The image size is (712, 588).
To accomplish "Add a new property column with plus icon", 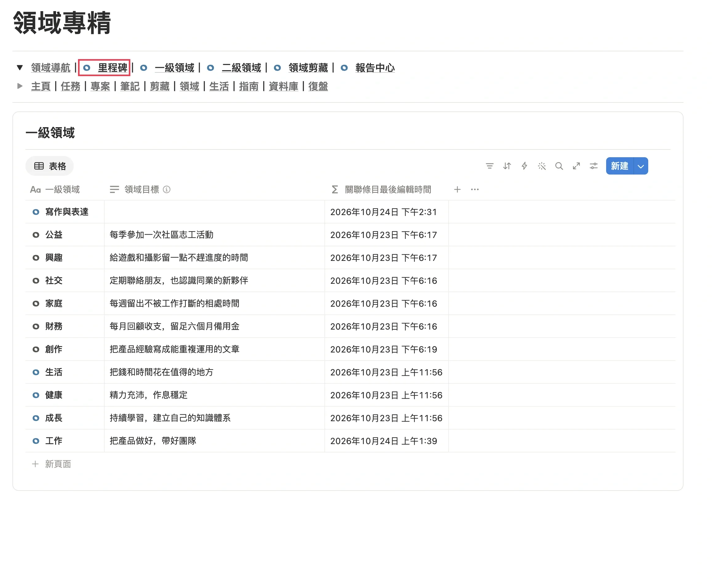I will (x=457, y=189).
